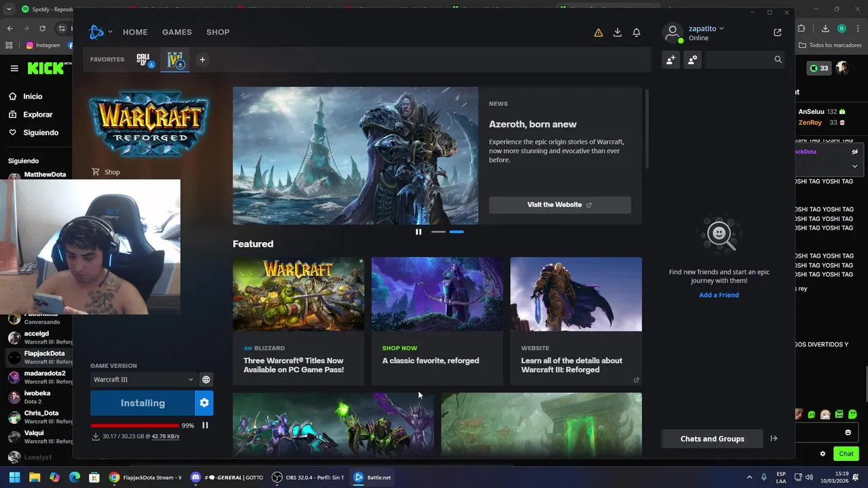Select the Warcraft III favorite icon
The height and width of the screenshot is (488, 868).
click(176, 60)
